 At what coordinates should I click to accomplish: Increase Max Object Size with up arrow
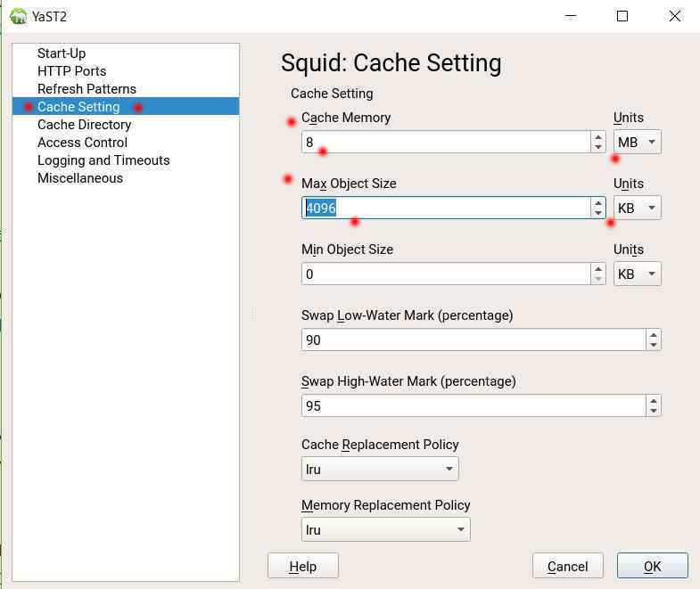point(598,202)
